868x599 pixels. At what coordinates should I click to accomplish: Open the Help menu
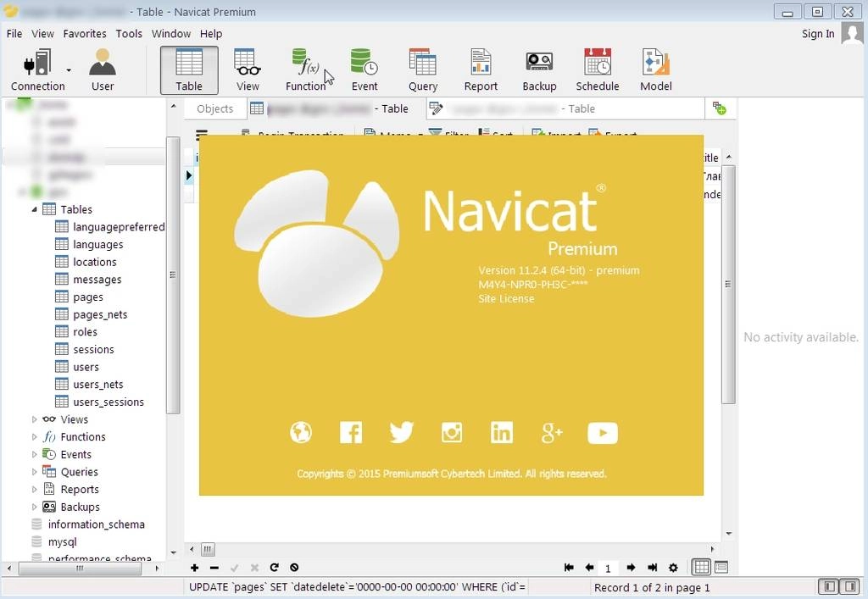pyautogui.click(x=211, y=34)
